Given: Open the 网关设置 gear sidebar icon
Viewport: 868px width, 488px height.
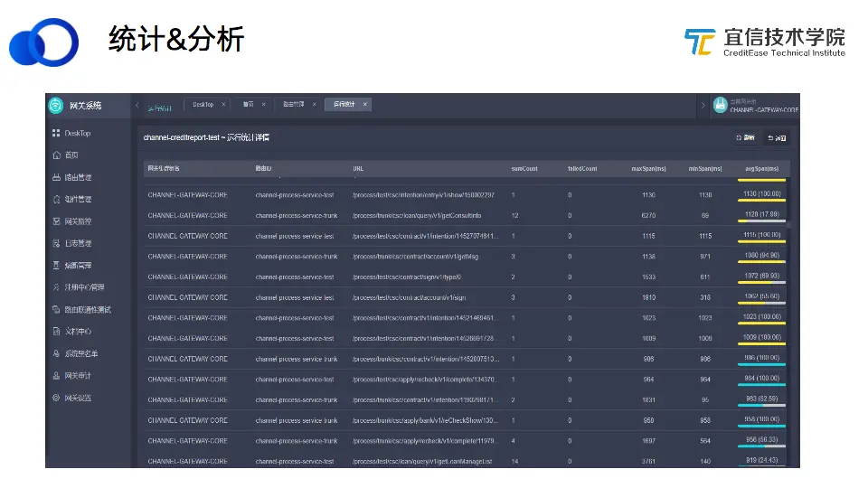Looking at the screenshot, I should 56,398.
